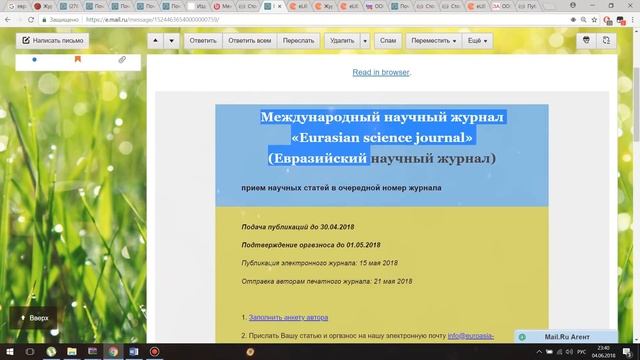Click Ответить всем button
Screen dimensions: 640x360
pos(250,40)
